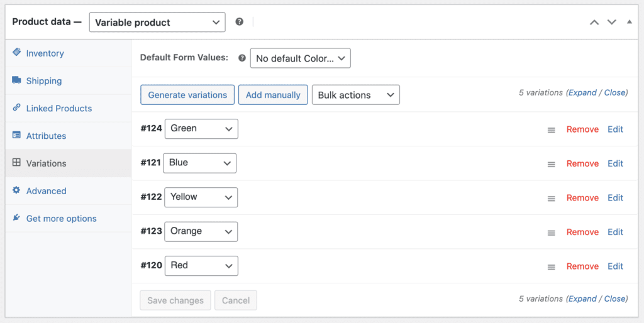This screenshot has width=644, height=323.
Task: Click the Cancel button
Action: (236, 300)
